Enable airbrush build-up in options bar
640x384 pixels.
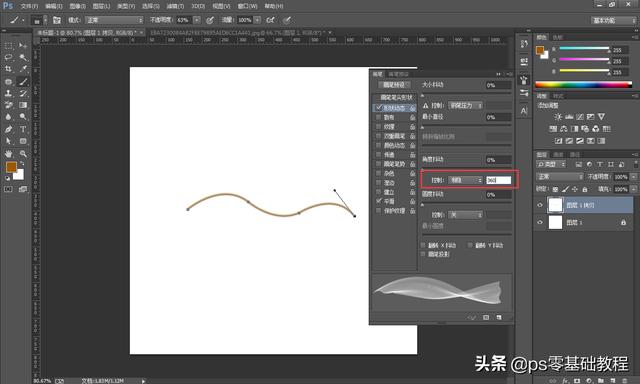[x=270, y=20]
